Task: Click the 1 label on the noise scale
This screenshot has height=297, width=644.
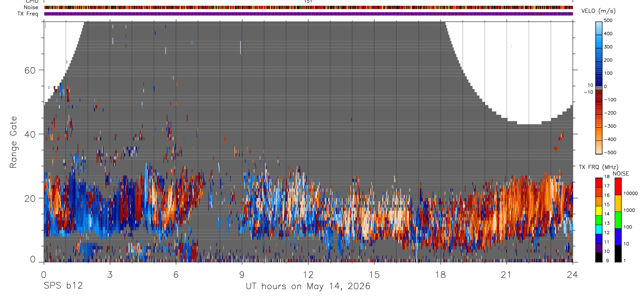Action: [x=625, y=260]
